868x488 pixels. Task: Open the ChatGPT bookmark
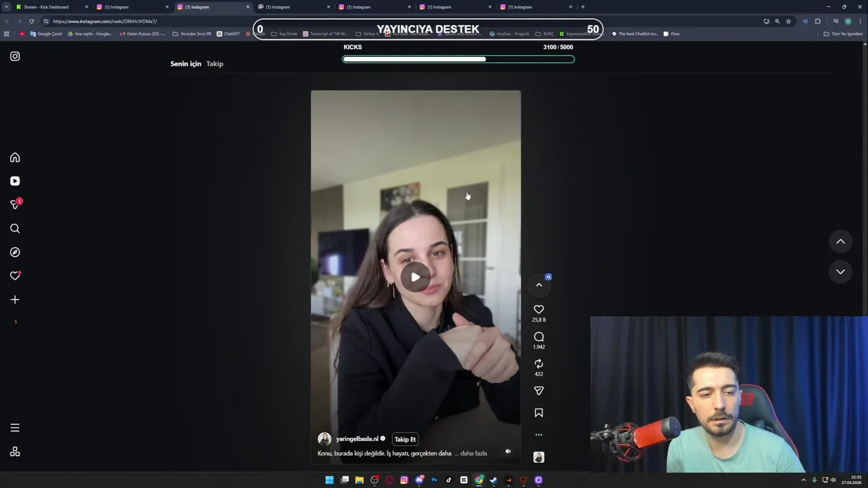(228, 34)
